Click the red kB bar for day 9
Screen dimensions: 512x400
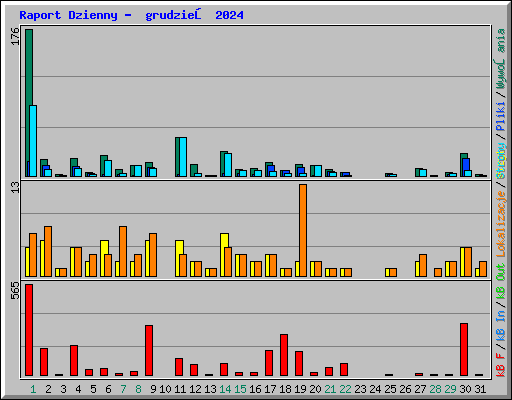pyautogui.click(x=149, y=351)
